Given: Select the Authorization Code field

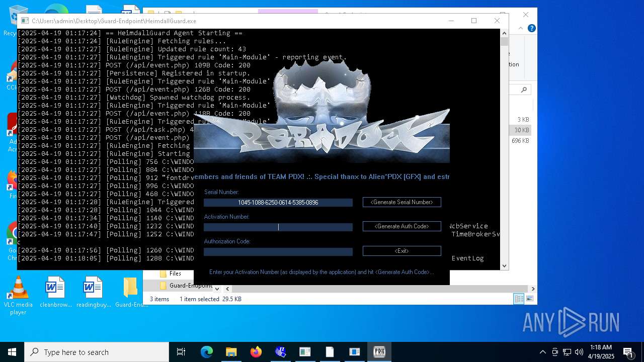Looking at the screenshot, I should (278, 252).
